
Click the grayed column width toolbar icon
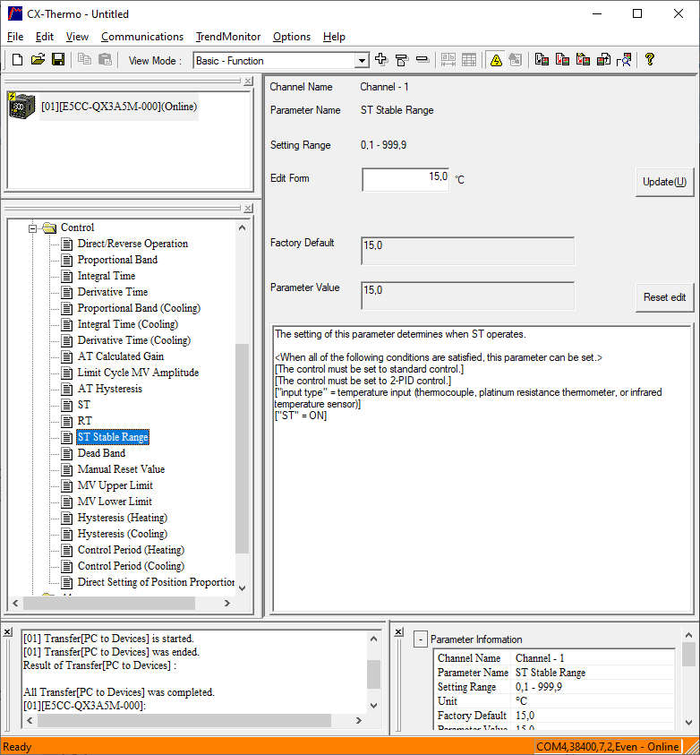pos(448,60)
